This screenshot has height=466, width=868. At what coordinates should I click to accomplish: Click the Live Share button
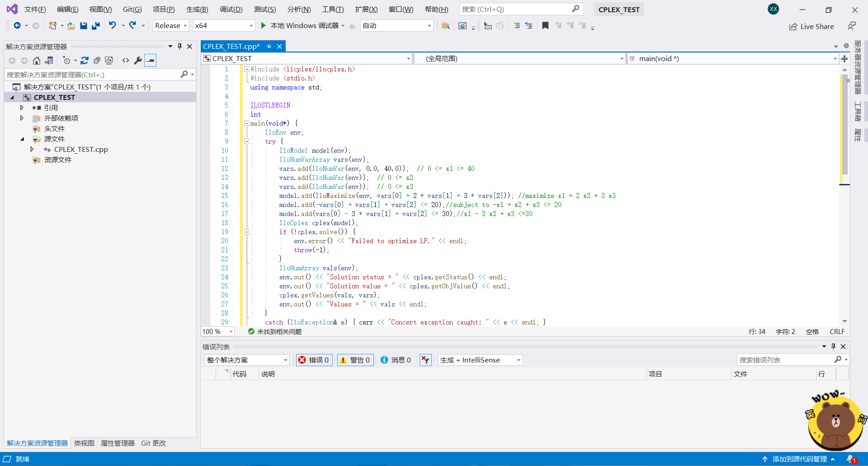pyautogui.click(x=811, y=26)
